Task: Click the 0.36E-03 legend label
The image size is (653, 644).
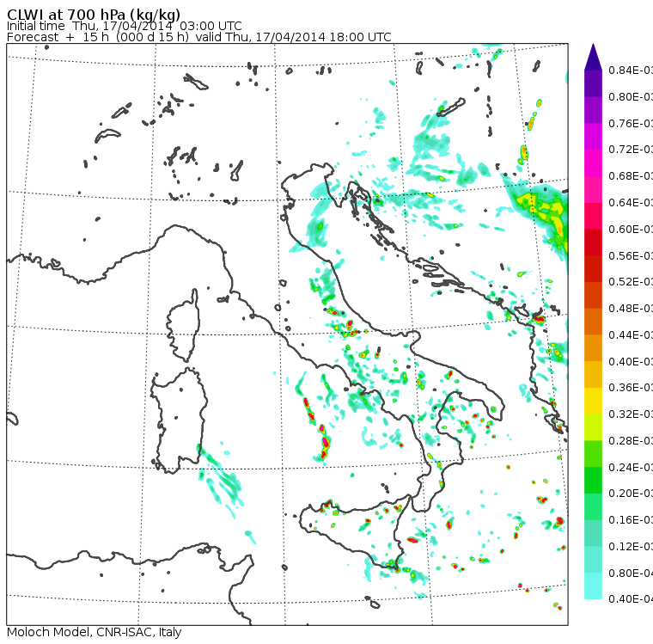Action: coord(631,388)
